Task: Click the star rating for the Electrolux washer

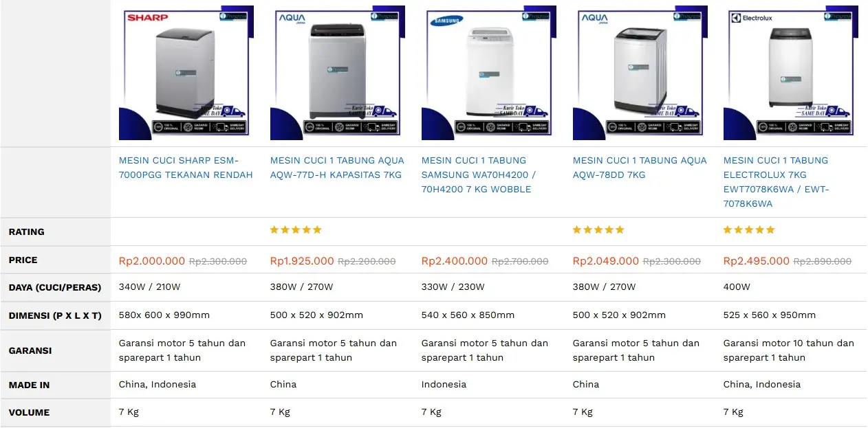Action: tap(749, 230)
